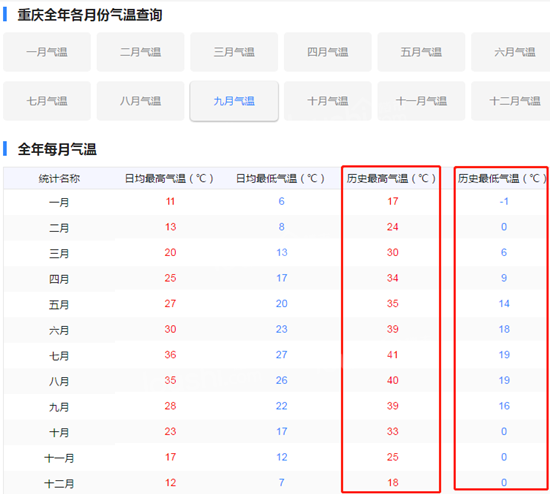Click May's average low value 20
The height and width of the screenshot is (494, 550).
pyautogui.click(x=281, y=304)
